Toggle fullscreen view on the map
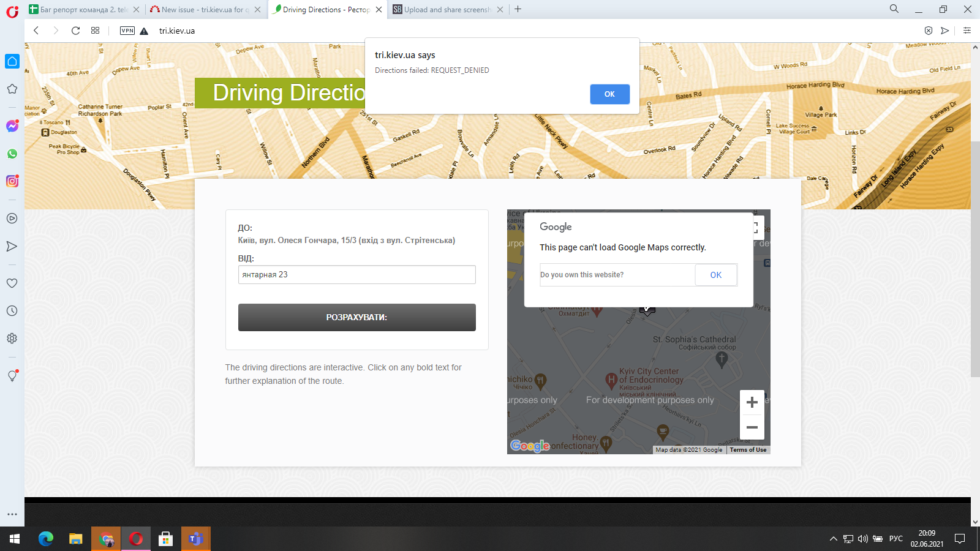The image size is (980, 551). [x=756, y=228]
